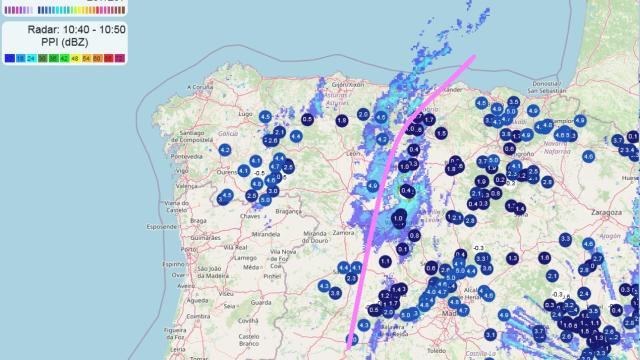Select the 3.5 marker near Donostia/San Sebastián
This screenshot has width=640, height=360.
(x=513, y=102)
